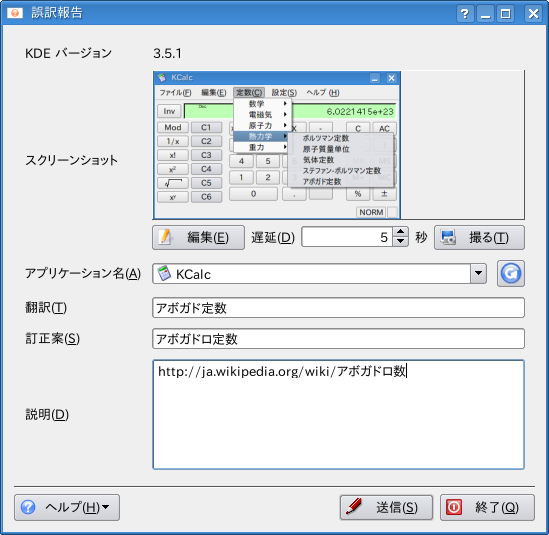
Task: Open the アプリケーション名 KCalc combo box
Action: [x=319, y=274]
